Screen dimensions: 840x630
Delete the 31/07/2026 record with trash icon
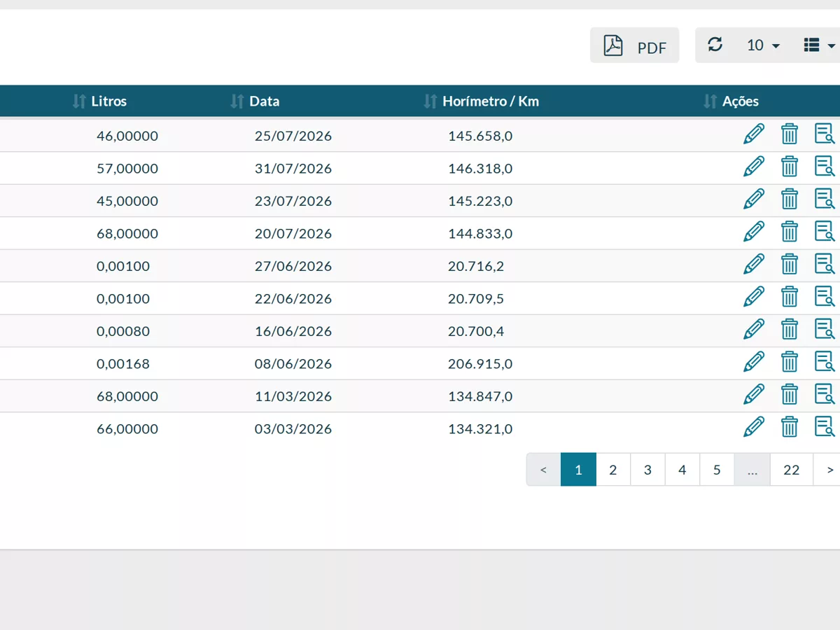(790, 167)
